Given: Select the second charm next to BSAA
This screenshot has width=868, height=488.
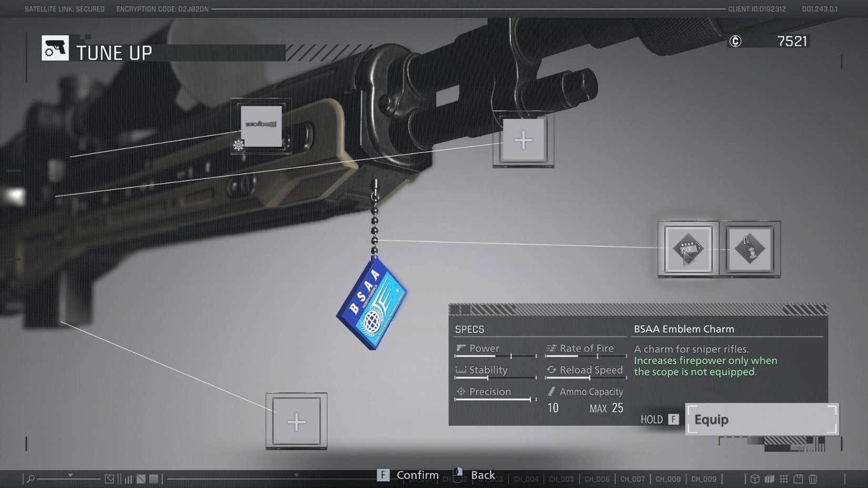Looking at the screenshot, I should [x=750, y=249].
